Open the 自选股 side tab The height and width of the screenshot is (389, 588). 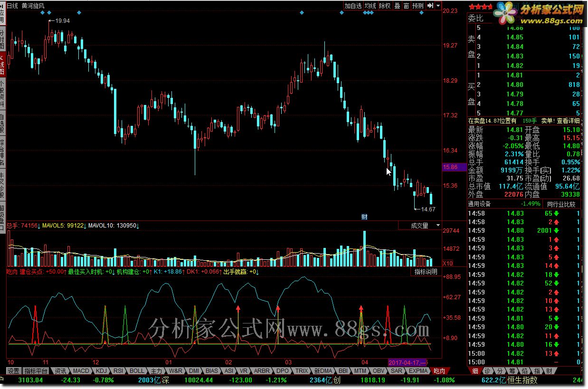pyautogui.click(x=2, y=123)
